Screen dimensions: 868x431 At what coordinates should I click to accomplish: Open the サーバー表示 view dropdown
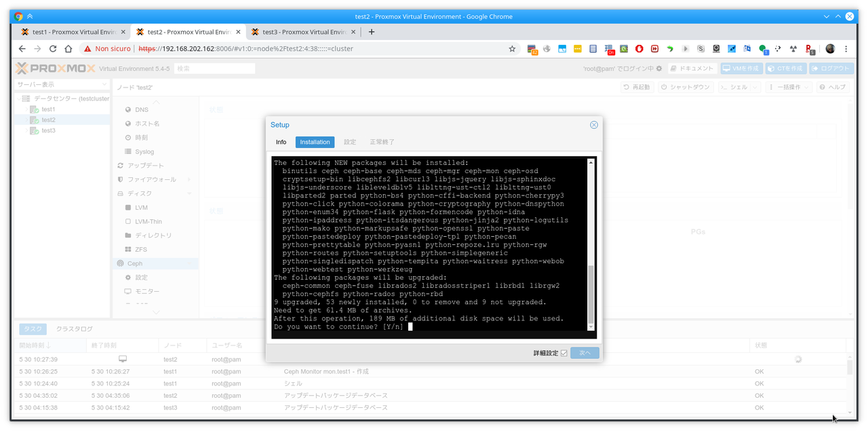[x=62, y=85]
